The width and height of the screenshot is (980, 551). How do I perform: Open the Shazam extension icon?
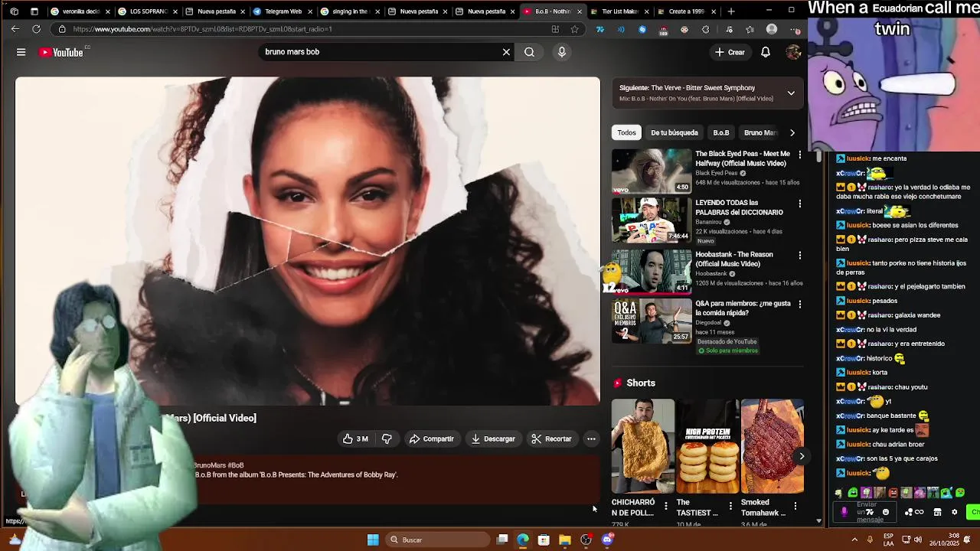642,29
